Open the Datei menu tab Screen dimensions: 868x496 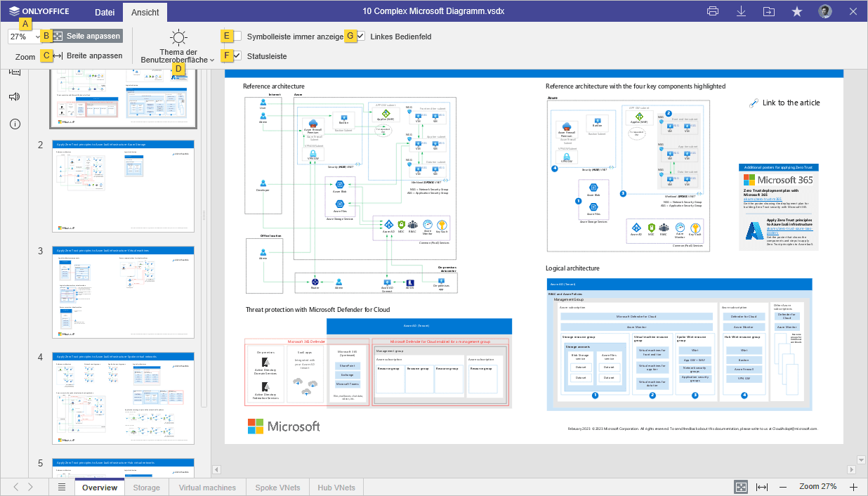click(x=105, y=11)
